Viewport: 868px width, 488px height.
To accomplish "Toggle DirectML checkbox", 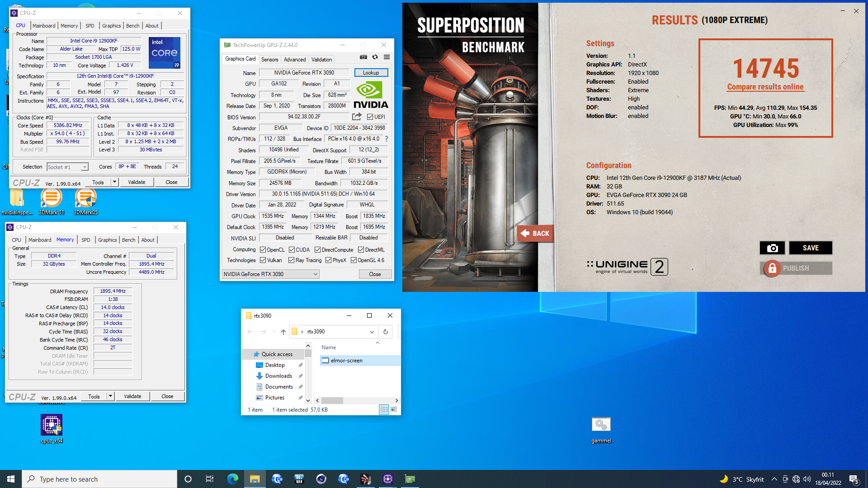I will [361, 250].
